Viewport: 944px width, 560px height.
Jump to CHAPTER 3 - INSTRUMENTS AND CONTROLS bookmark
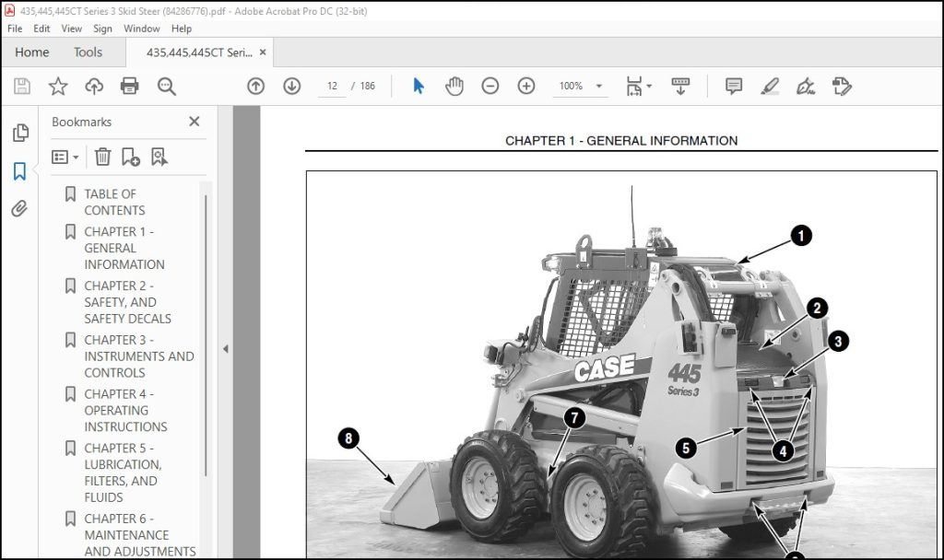pos(138,356)
